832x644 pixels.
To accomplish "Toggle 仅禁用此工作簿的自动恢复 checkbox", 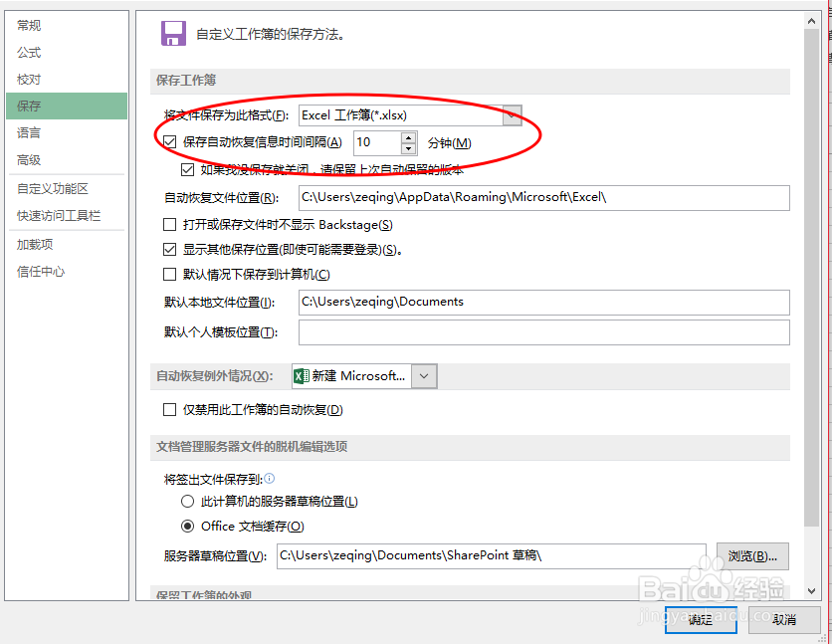I will tap(168, 410).
